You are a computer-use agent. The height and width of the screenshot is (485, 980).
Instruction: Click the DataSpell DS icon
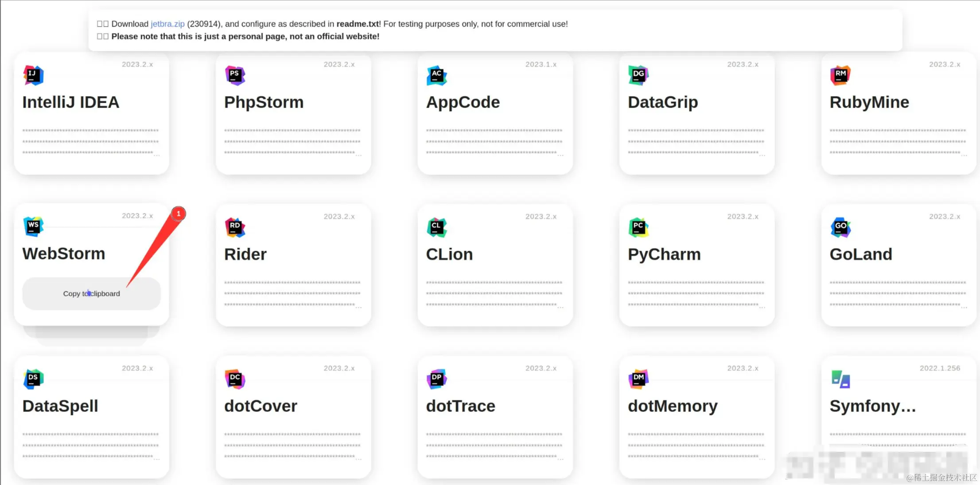pos(33,379)
